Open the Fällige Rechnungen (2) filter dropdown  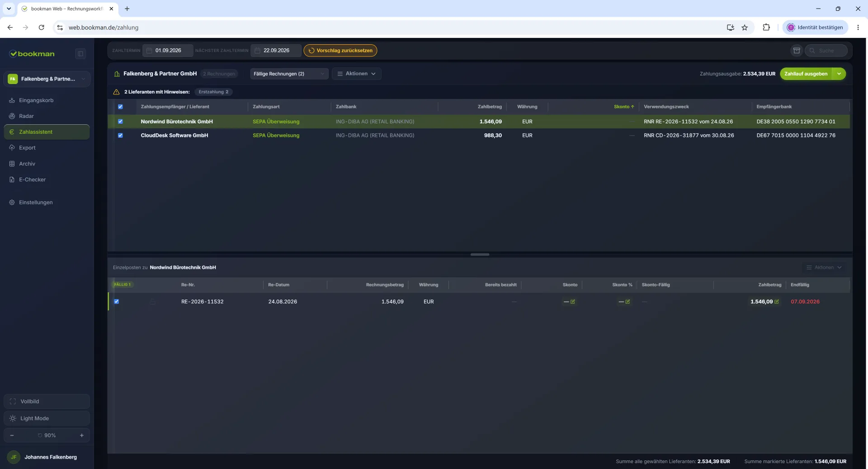(289, 74)
